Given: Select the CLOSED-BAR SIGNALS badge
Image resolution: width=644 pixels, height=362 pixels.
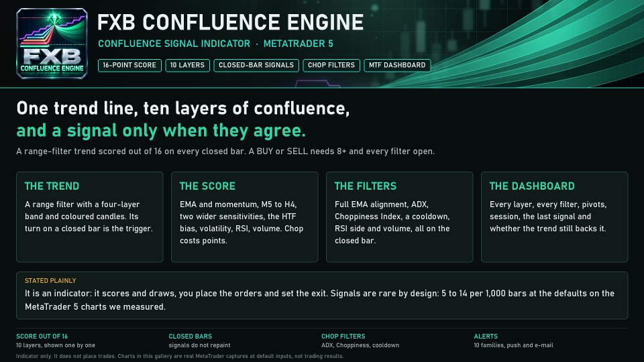Looking at the screenshot, I should [x=256, y=65].
